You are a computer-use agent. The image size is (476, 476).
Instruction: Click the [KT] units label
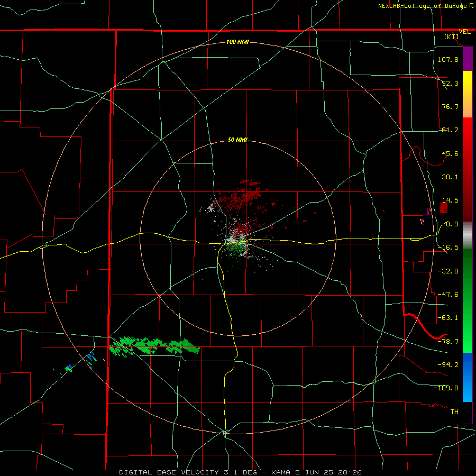[x=452, y=36]
